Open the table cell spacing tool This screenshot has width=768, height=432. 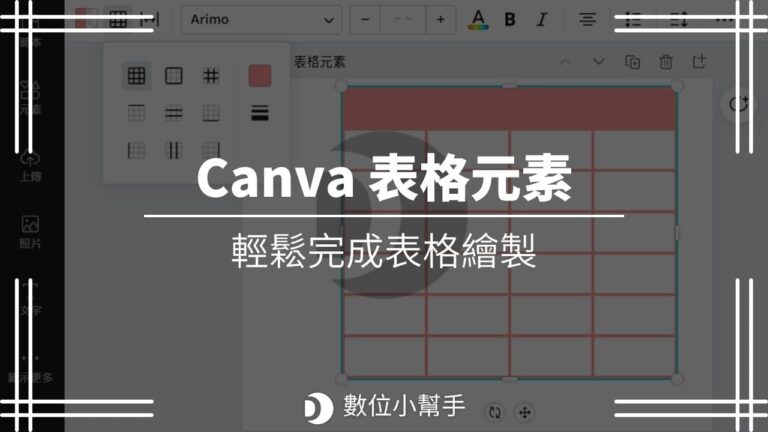click(x=149, y=20)
